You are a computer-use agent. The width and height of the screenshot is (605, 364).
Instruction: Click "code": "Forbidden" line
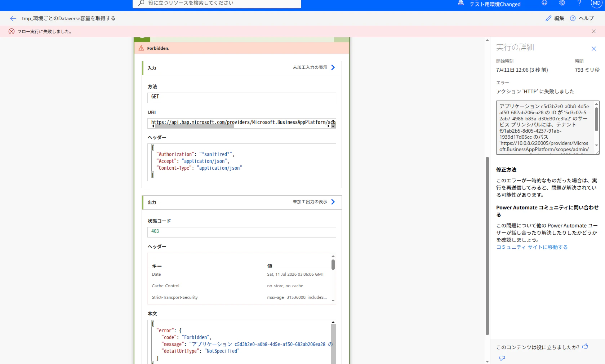(x=186, y=337)
